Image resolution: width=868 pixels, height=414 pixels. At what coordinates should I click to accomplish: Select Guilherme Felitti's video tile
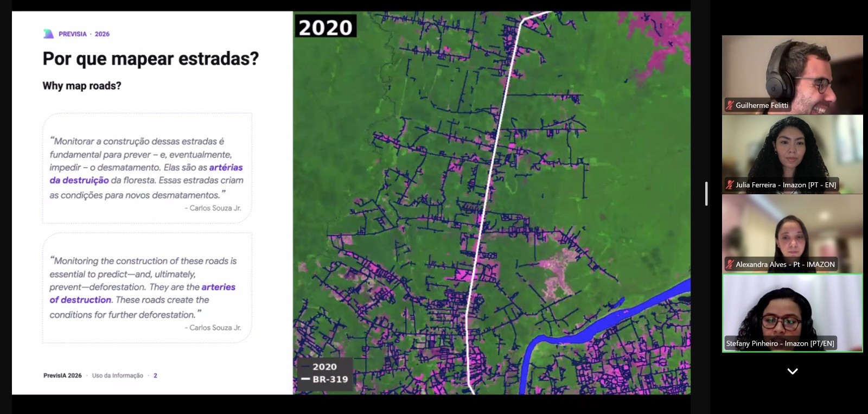(793, 75)
